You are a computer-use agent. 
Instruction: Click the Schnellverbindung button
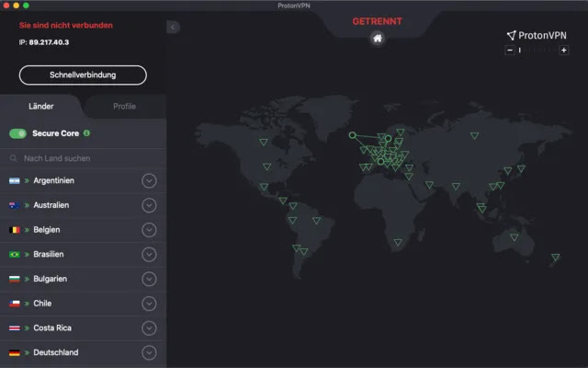tap(83, 75)
